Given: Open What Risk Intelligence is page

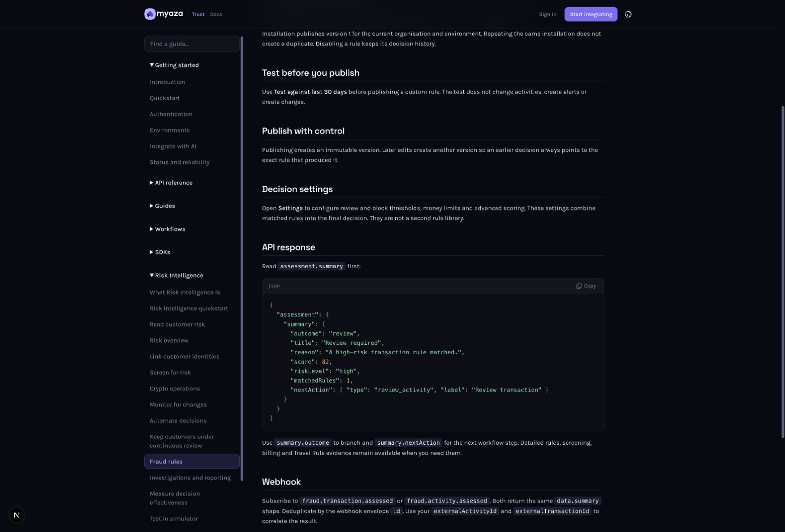Looking at the screenshot, I should (185, 292).
